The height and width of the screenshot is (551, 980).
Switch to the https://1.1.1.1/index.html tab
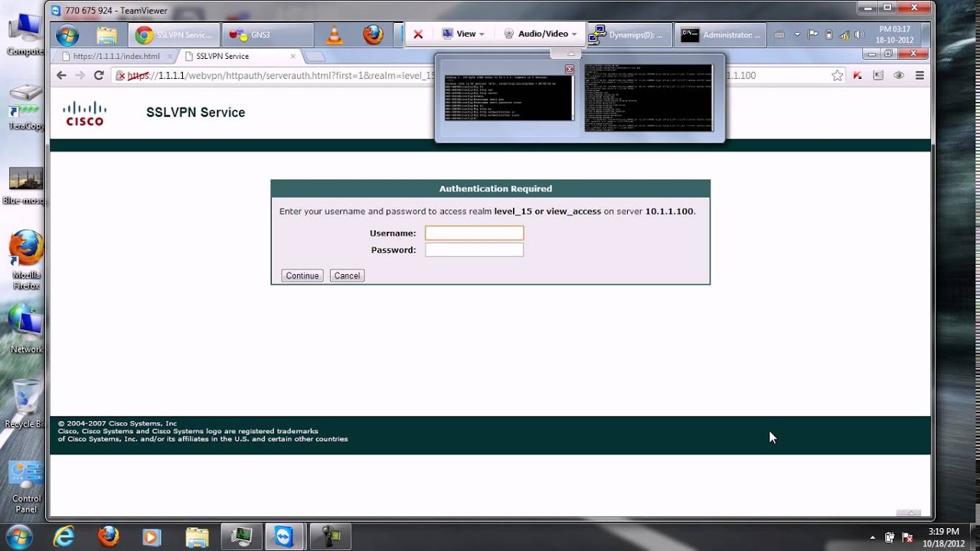click(115, 57)
